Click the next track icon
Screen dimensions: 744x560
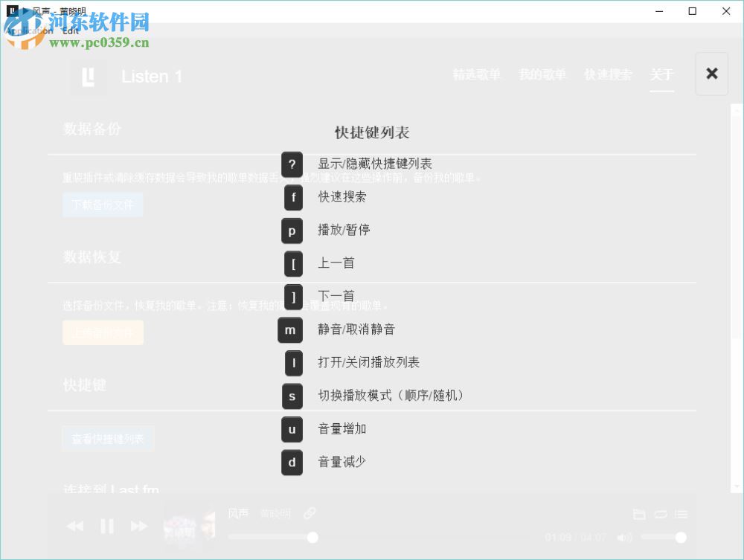[x=138, y=526]
